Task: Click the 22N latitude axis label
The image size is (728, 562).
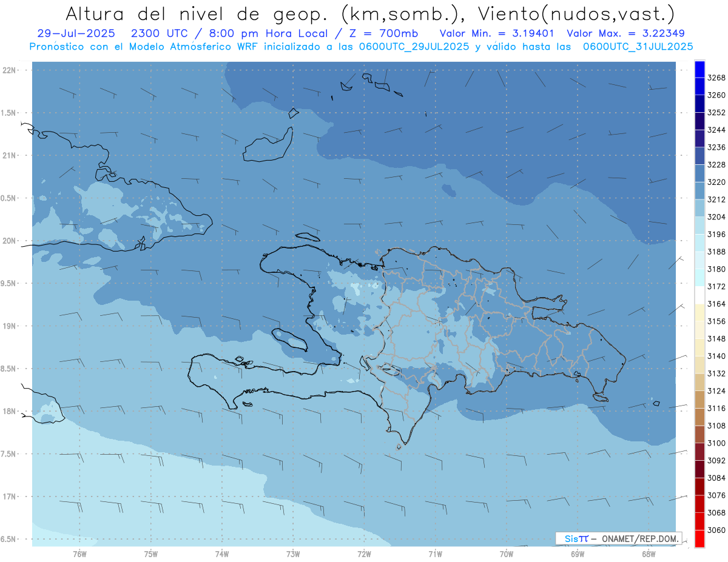Action: coord(9,70)
